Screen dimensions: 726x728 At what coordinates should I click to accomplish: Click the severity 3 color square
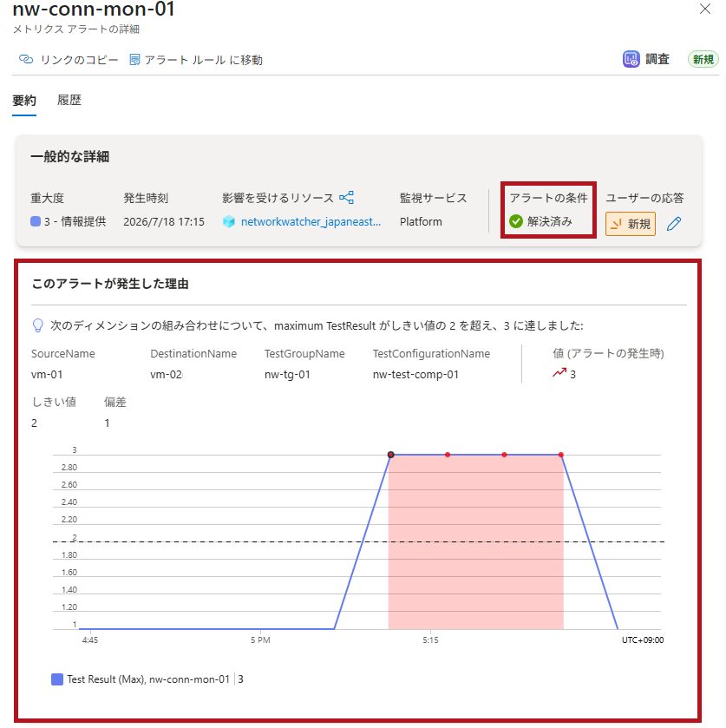(36, 221)
